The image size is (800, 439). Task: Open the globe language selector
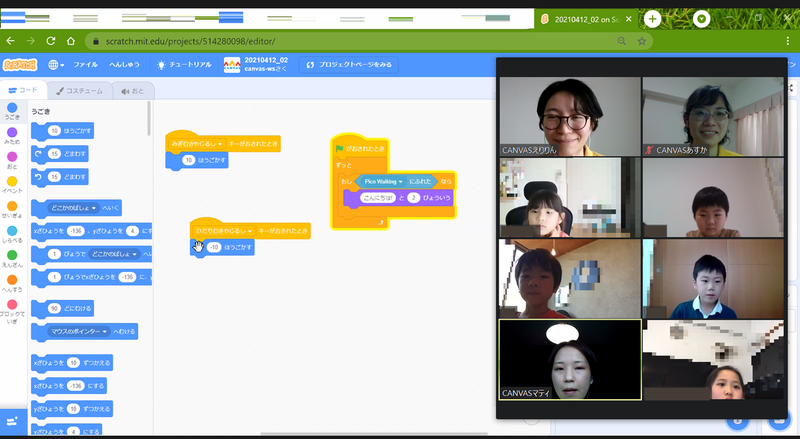pos(55,64)
